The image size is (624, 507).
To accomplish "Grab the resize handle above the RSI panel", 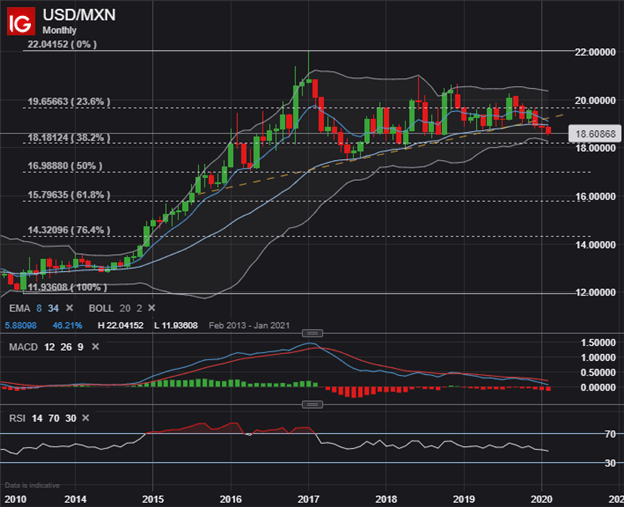I will pyautogui.click(x=312, y=405).
